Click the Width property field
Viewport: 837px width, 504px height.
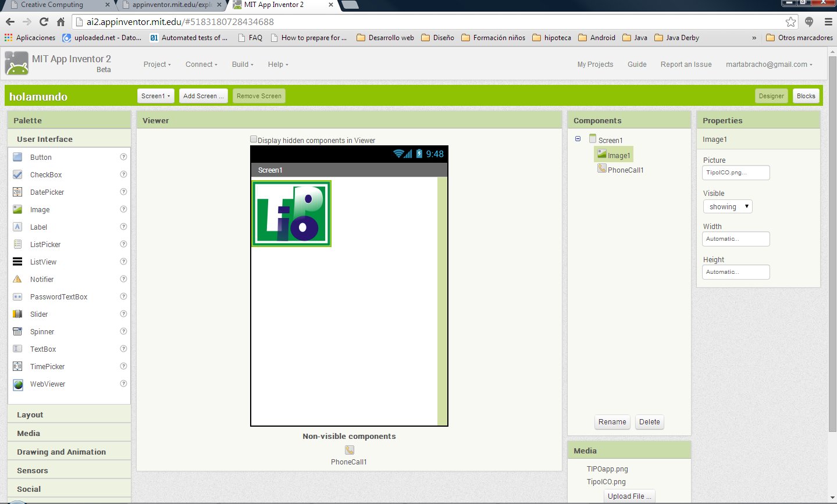736,239
